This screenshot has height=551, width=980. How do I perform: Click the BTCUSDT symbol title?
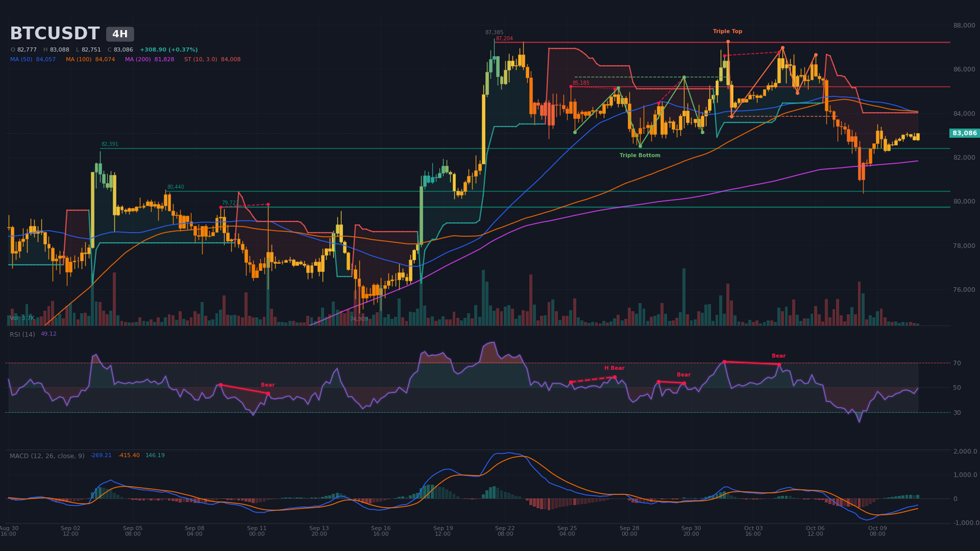tap(55, 34)
